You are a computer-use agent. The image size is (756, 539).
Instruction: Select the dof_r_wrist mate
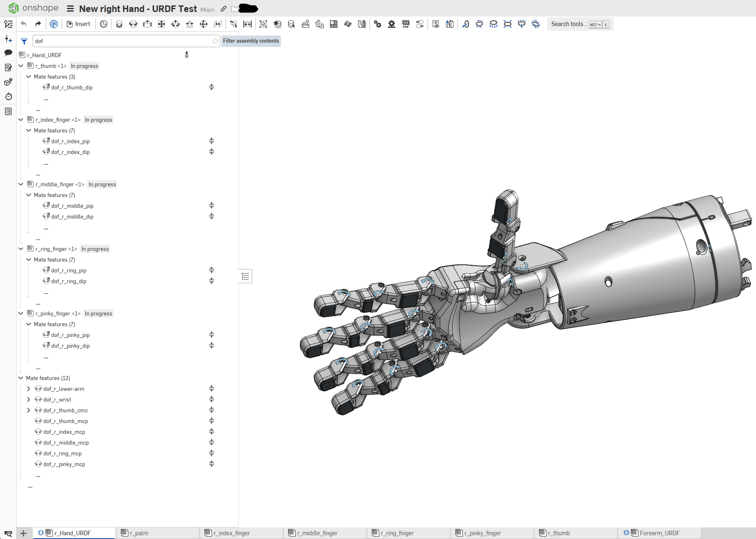[x=57, y=399]
